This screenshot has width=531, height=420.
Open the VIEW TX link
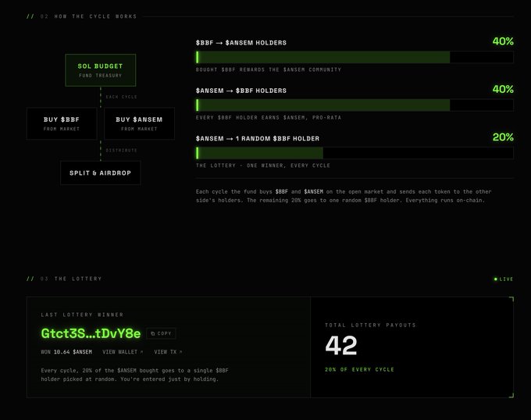(x=168, y=352)
